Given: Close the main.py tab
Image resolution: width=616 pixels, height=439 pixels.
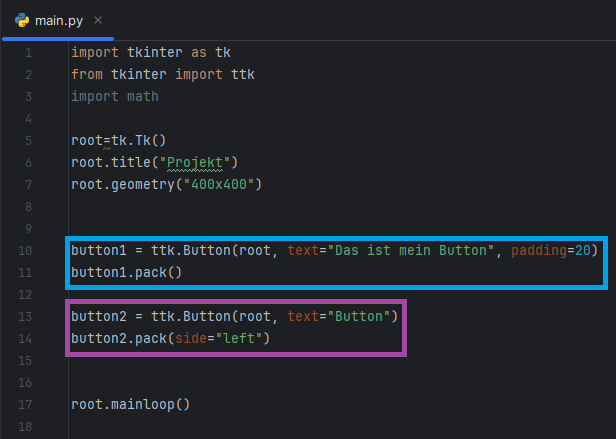Looking at the screenshot, I should [98, 20].
